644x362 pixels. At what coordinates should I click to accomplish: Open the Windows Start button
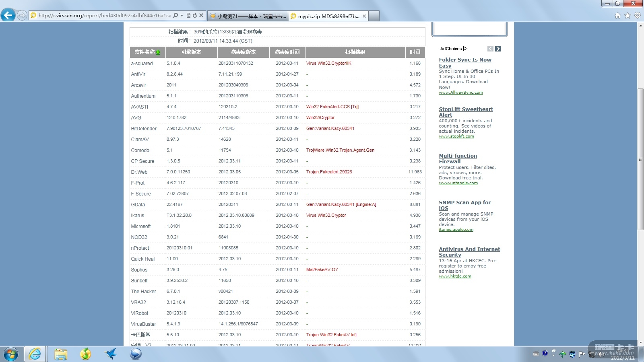pyautogui.click(x=11, y=354)
